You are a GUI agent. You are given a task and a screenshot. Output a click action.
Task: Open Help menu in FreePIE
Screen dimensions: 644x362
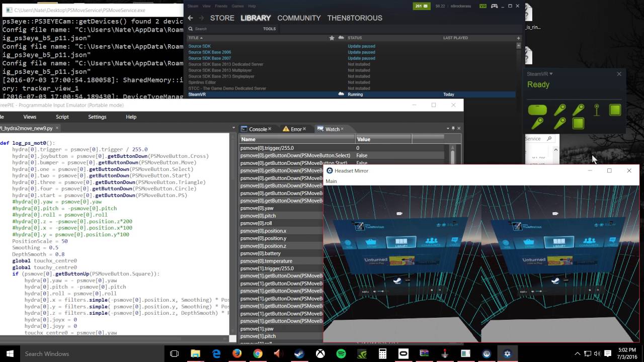[131, 117]
